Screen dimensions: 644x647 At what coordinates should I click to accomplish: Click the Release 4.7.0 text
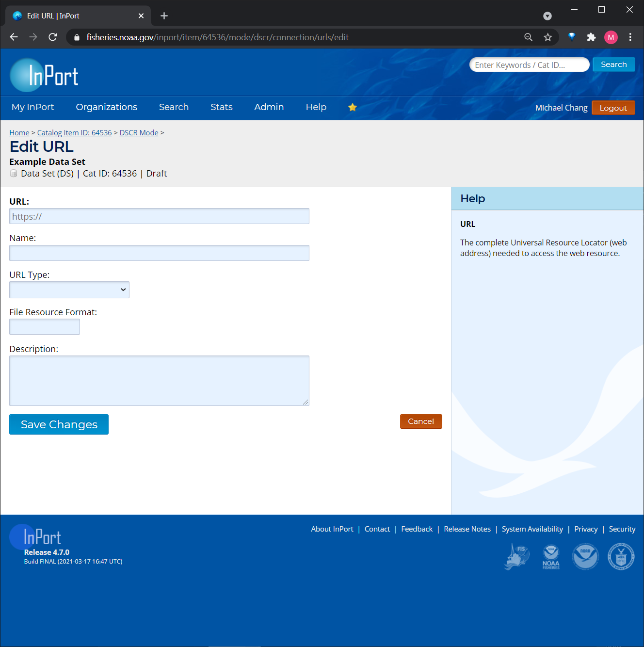pyautogui.click(x=47, y=552)
